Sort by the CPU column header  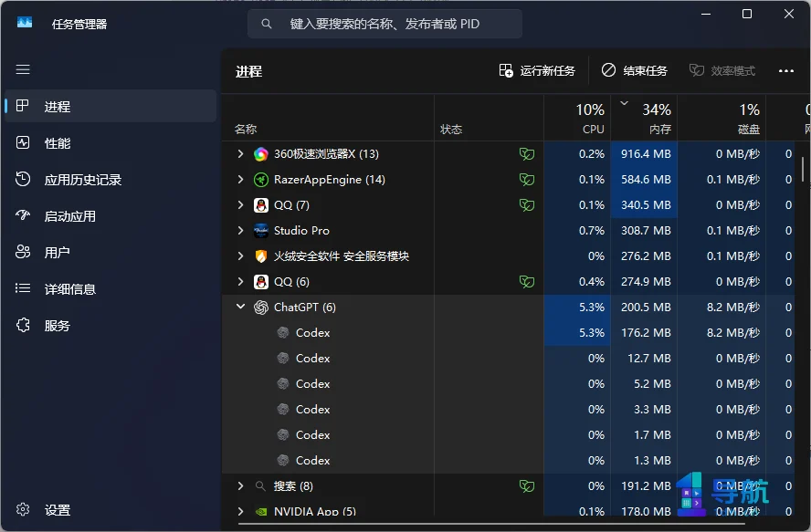click(x=577, y=118)
